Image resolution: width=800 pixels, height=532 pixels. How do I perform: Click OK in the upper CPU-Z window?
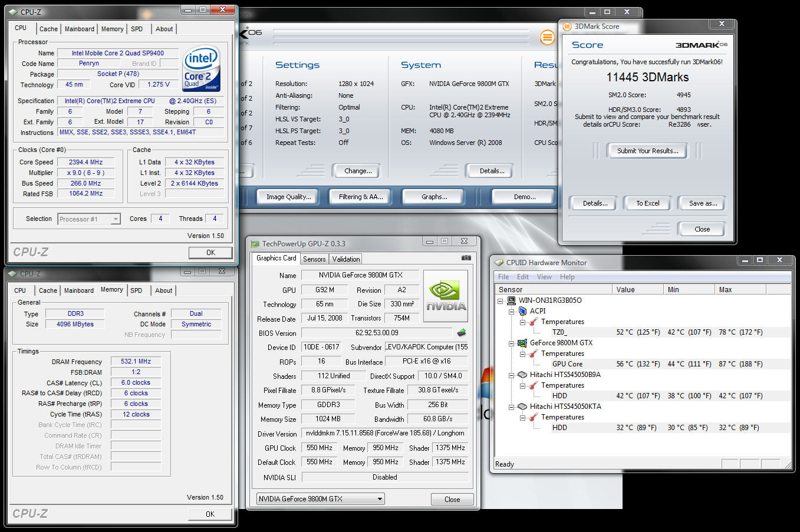click(210, 253)
